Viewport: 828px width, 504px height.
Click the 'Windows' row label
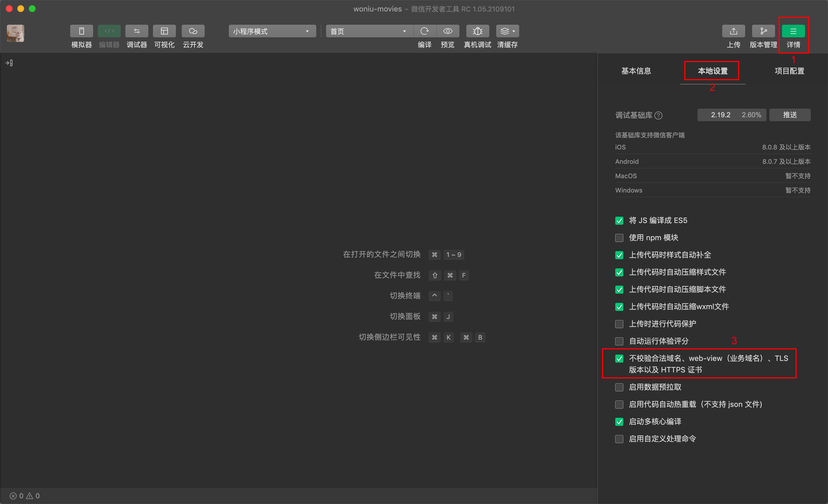click(629, 191)
